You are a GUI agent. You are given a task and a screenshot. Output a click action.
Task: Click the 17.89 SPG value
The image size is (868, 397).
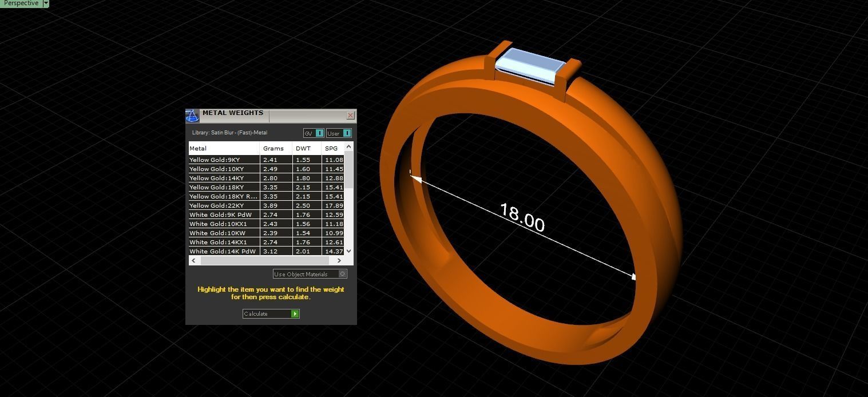pyautogui.click(x=334, y=205)
